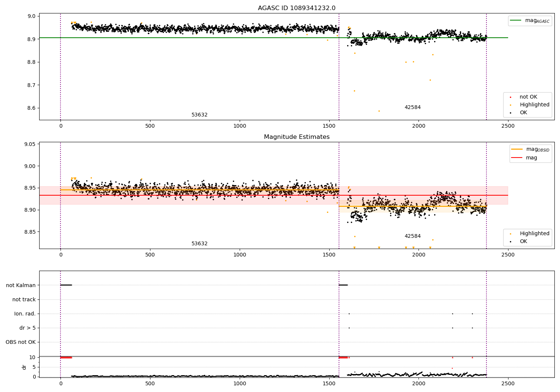Click the 9.05 y-tick in Magnitude Estimates plot
560x392 pixels.
(x=30, y=144)
